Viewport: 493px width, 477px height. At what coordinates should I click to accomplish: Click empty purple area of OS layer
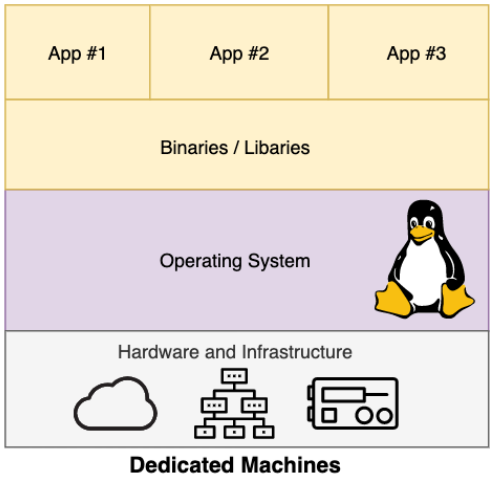point(83,260)
